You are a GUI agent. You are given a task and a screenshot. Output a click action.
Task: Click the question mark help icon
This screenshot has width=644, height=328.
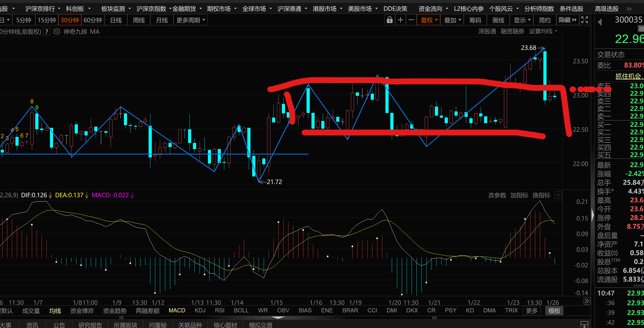coord(47,32)
